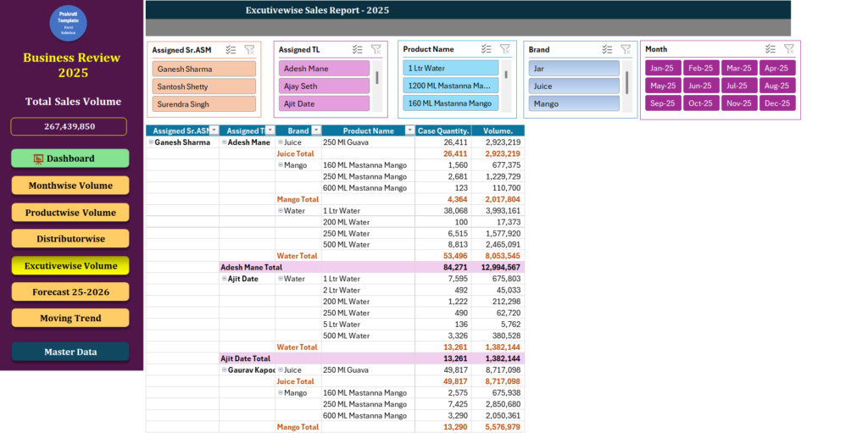This screenshot has width=868, height=433.
Task: Select Ajit Date in Assigned TL slicer
Action: pyautogui.click(x=324, y=103)
